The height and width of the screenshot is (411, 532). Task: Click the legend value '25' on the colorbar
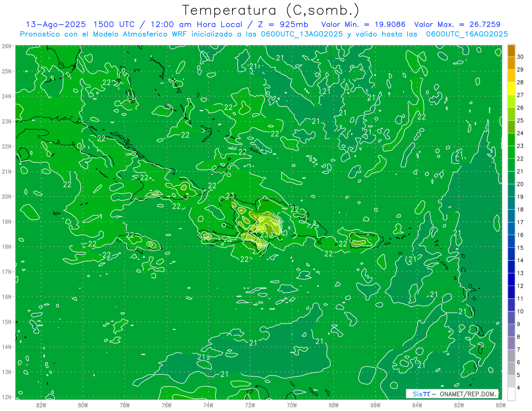point(520,121)
